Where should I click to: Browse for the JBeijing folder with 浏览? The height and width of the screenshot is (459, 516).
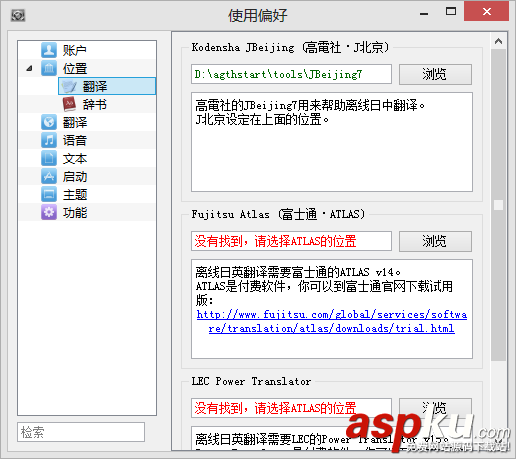click(x=435, y=74)
